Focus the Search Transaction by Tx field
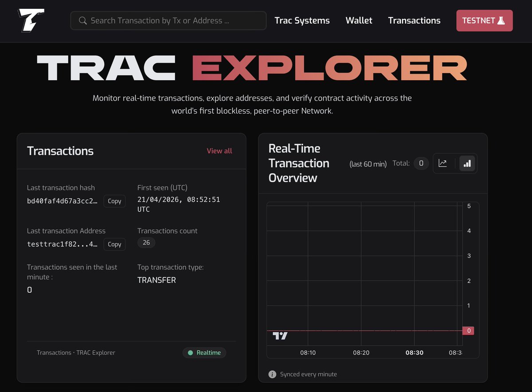This screenshot has height=392, width=532. pos(168,20)
